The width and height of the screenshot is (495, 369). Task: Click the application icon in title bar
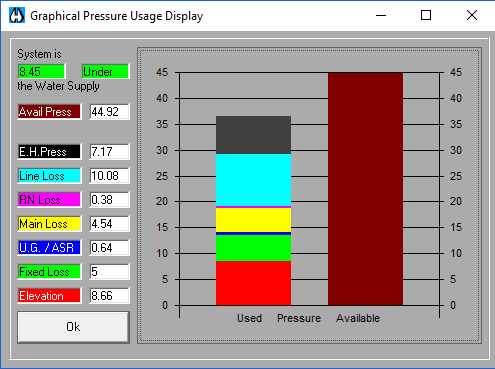point(17,15)
